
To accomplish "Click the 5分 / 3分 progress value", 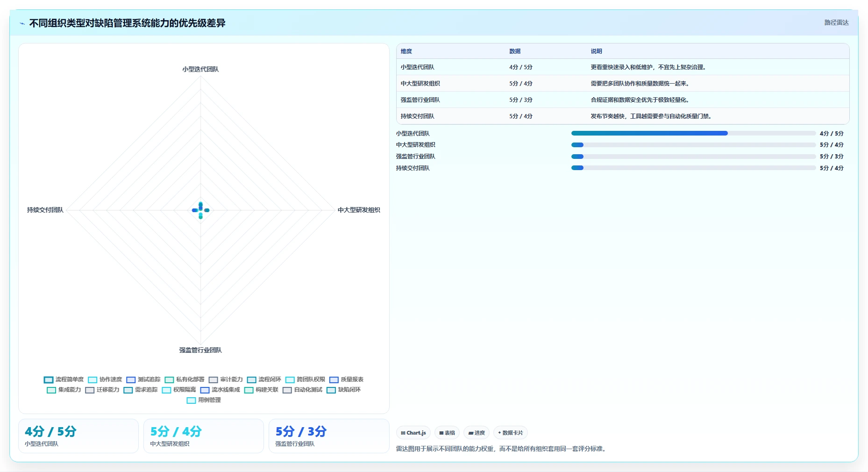I will [x=832, y=157].
